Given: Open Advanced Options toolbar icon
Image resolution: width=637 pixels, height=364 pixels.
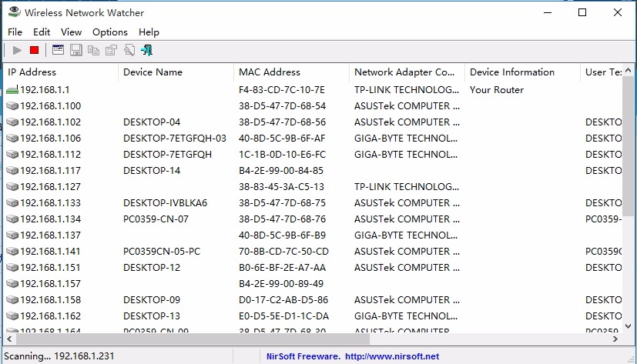Looking at the screenshot, I should click(x=58, y=50).
